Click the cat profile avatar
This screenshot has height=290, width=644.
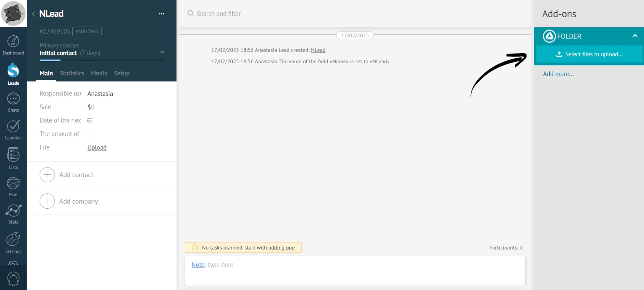pyautogui.click(x=13, y=13)
